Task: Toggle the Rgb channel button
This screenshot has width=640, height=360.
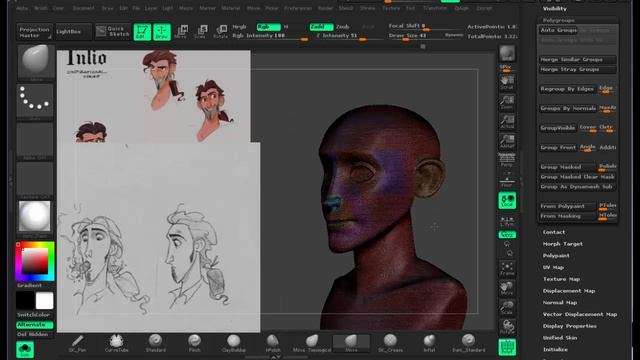Action: (x=269, y=27)
